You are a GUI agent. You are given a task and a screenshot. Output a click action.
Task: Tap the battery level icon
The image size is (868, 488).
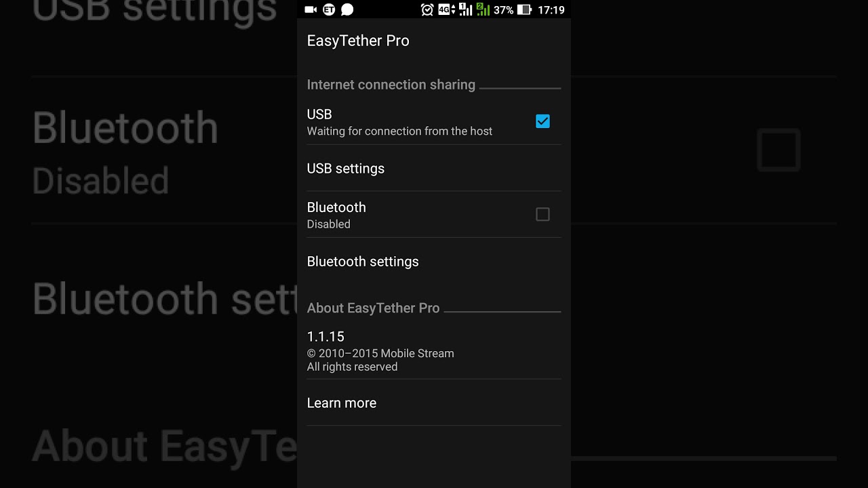pos(524,9)
